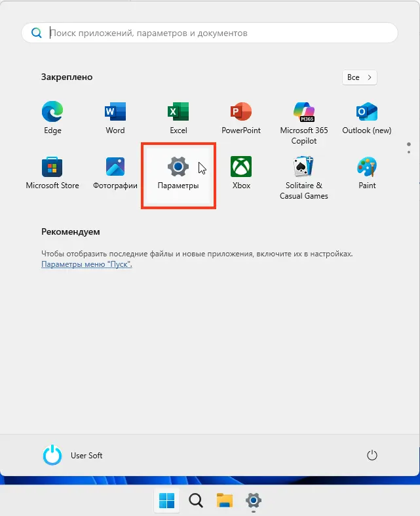
Task: Open Solitaire & Casual Games
Action: point(304,178)
